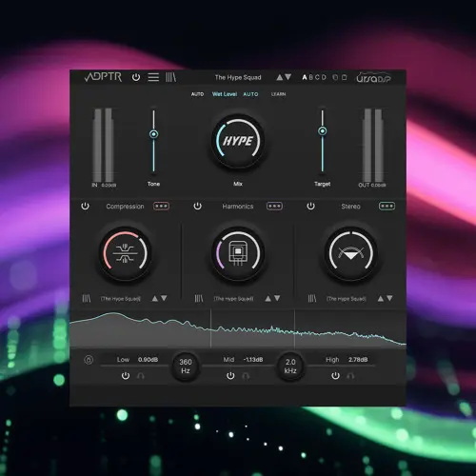The image size is (476, 476).
Task: Previous Compression preset up arrow
Action: (x=155, y=299)
